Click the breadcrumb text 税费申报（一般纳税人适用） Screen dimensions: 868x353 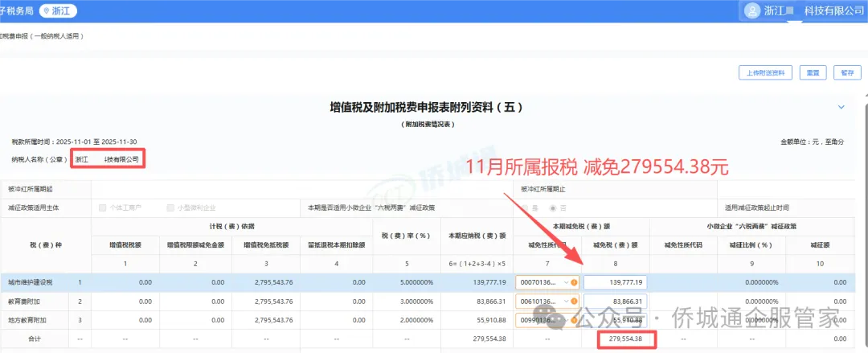(x=42, y=36)
